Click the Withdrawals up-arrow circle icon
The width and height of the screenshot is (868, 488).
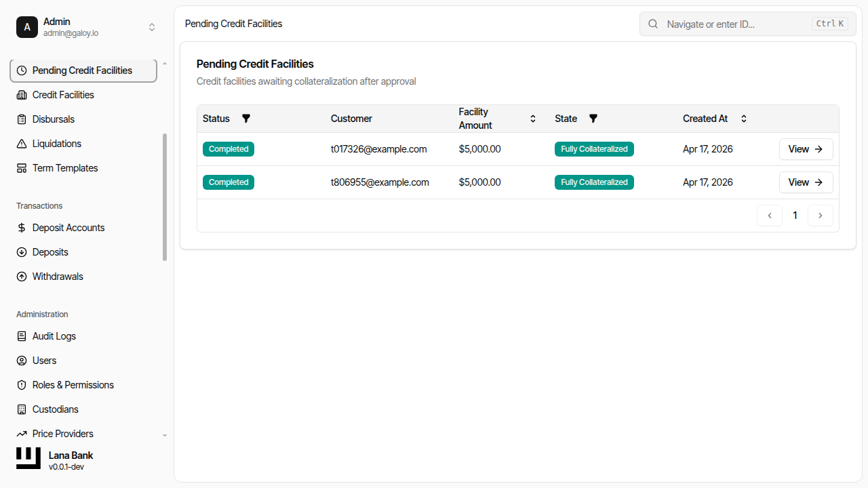click(22, 277)
